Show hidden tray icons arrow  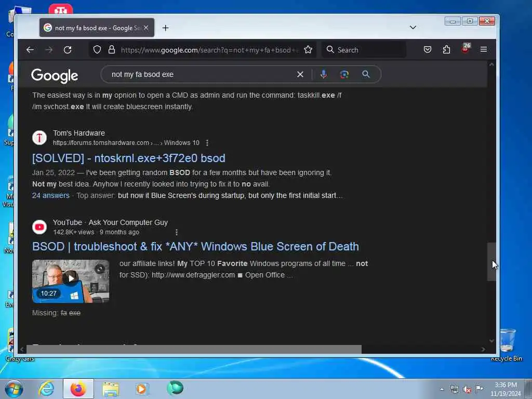[x=442, y=389]
